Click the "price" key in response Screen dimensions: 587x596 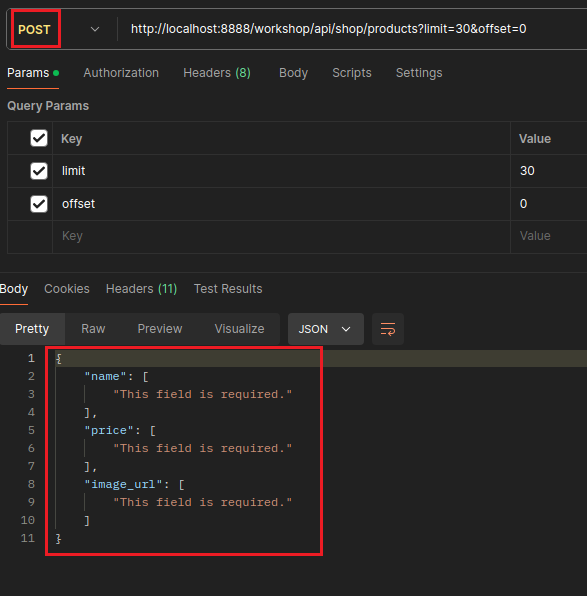tap(109, 430)
